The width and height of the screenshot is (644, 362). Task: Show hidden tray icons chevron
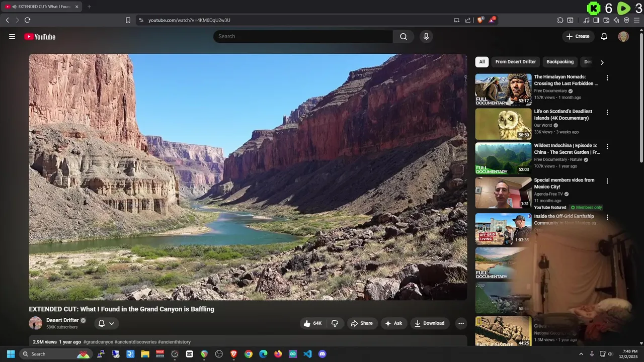point(581,354)
